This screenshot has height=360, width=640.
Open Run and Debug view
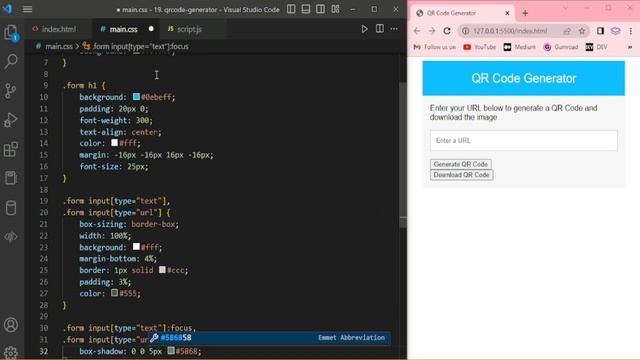11,120
